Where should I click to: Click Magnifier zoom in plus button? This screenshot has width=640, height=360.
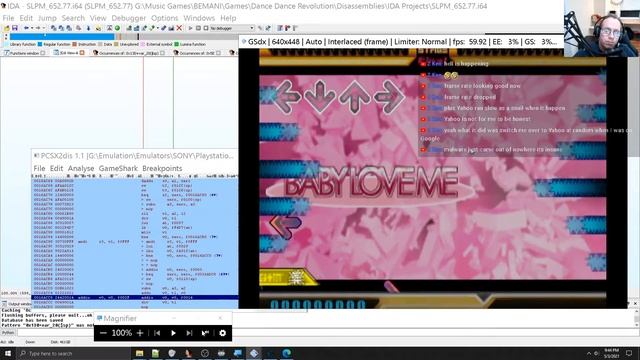[140, 333]
